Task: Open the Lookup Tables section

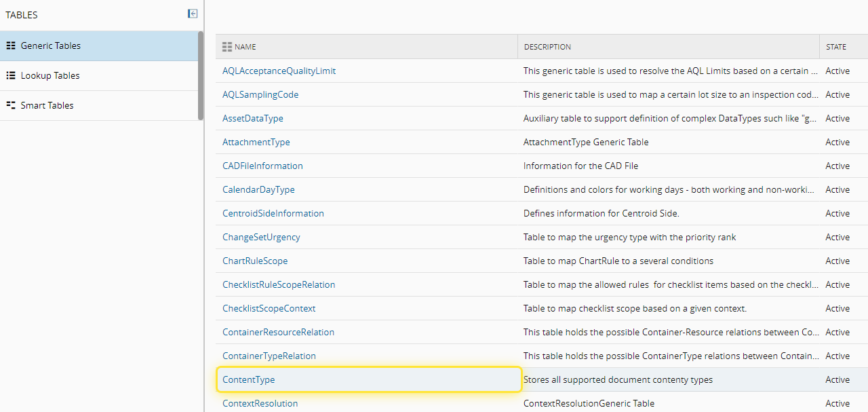Action: [50, 75]
